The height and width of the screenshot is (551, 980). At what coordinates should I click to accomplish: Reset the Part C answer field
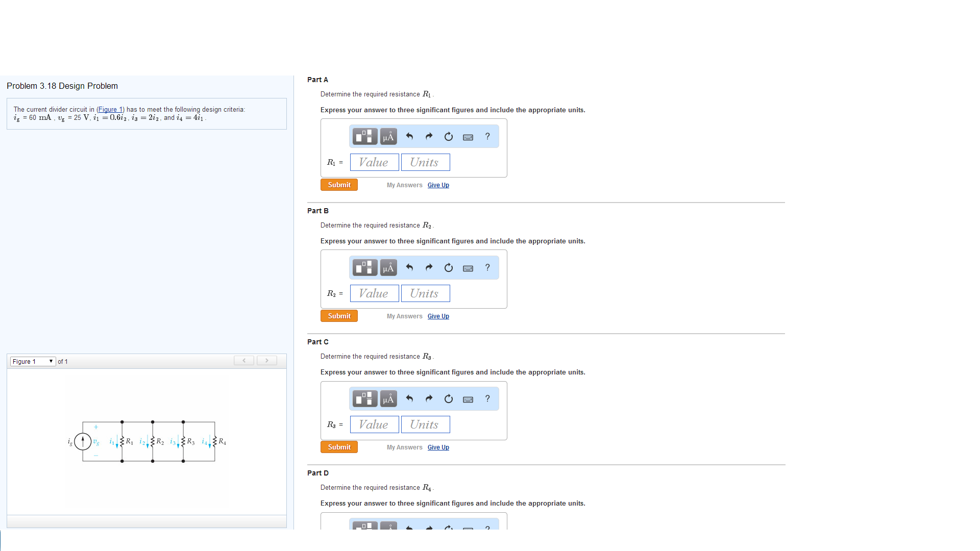pyautogui.click(x=448, y=398)
